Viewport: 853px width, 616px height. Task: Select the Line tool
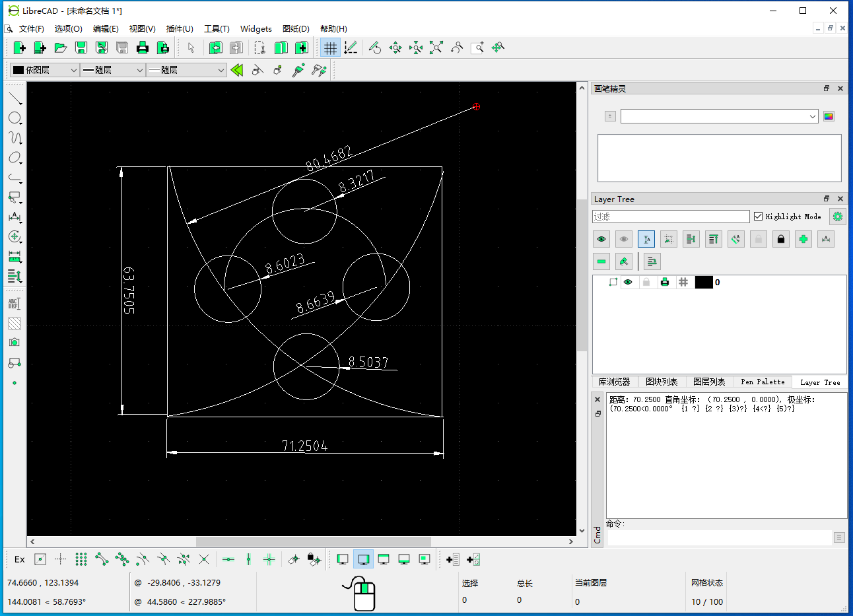[15, 98]
